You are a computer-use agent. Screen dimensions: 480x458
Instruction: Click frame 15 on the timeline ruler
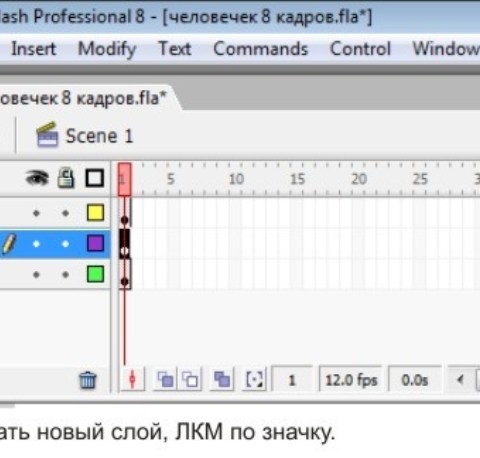coord(297,179)
